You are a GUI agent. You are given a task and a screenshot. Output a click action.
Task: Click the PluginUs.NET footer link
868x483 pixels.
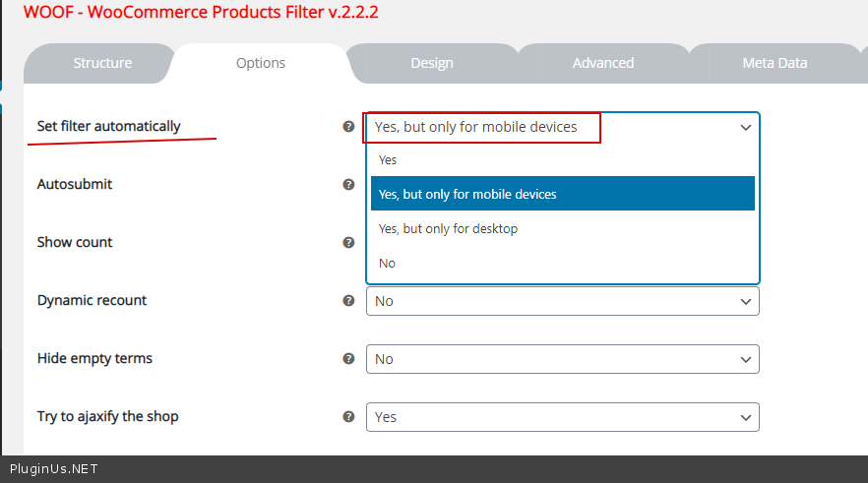pyautogui.click(x=54, y=469)
